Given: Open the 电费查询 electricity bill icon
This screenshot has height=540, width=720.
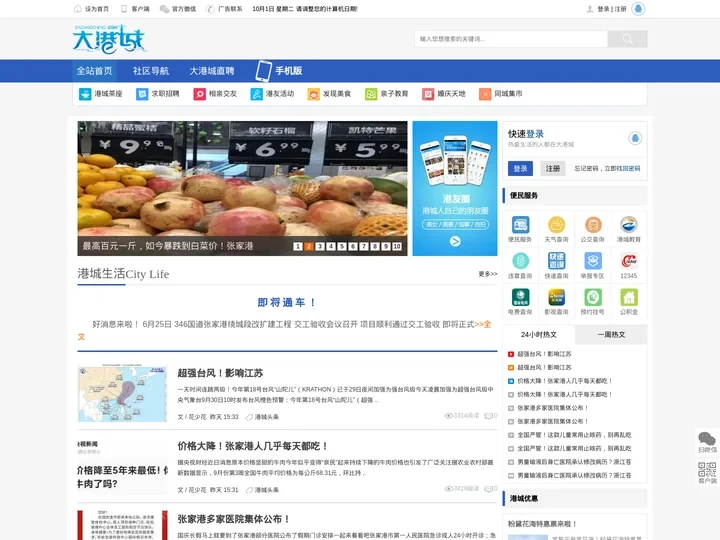Looking at the screenshot, I should [520, 297].
